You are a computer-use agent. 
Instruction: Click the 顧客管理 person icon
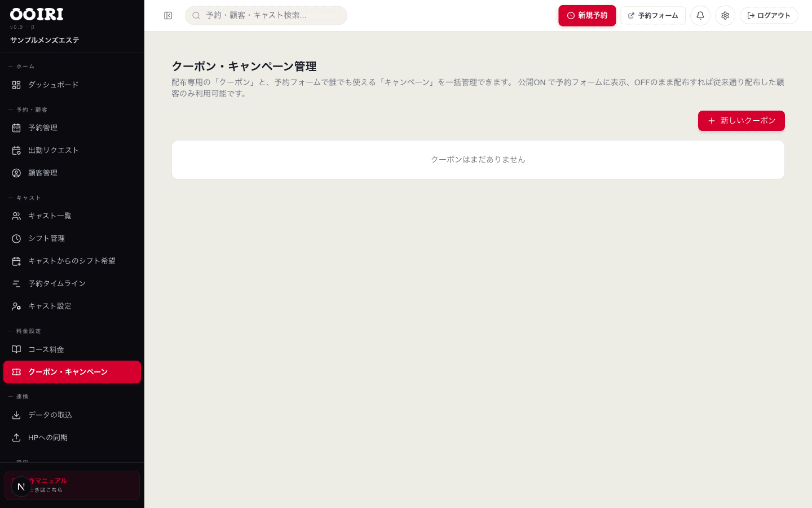click(x=16, y=173)
